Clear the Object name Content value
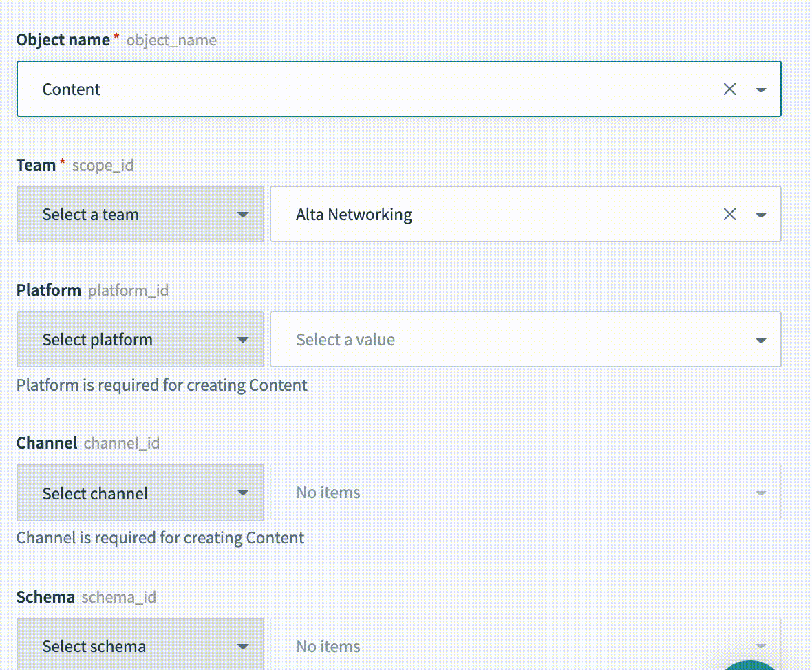The width and height of the screenshot is (812, 670). coord(729,89)
